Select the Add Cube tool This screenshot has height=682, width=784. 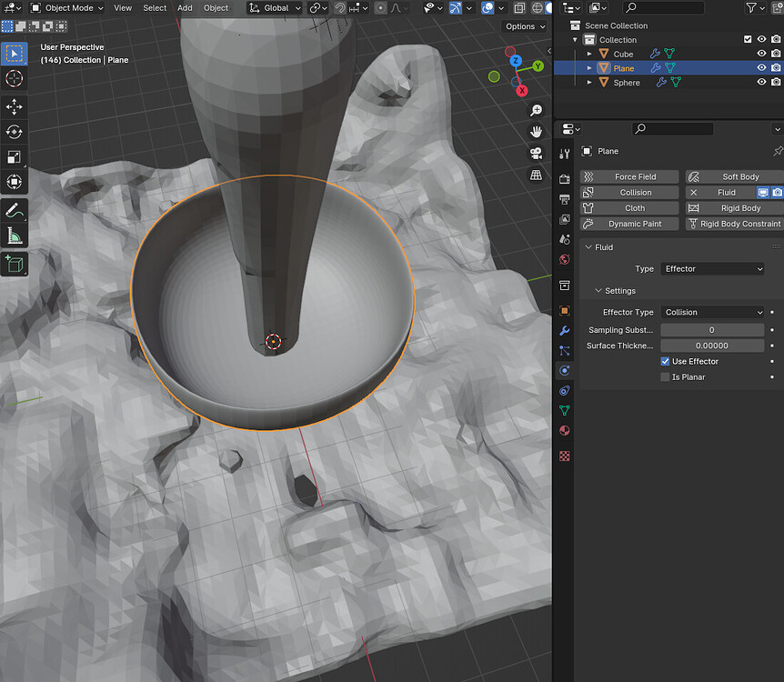14,264
